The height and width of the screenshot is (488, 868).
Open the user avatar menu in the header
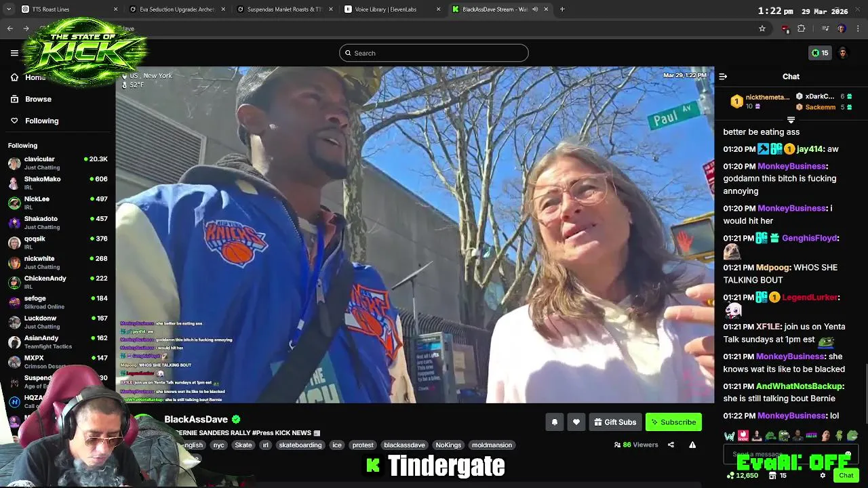point(843,53)
